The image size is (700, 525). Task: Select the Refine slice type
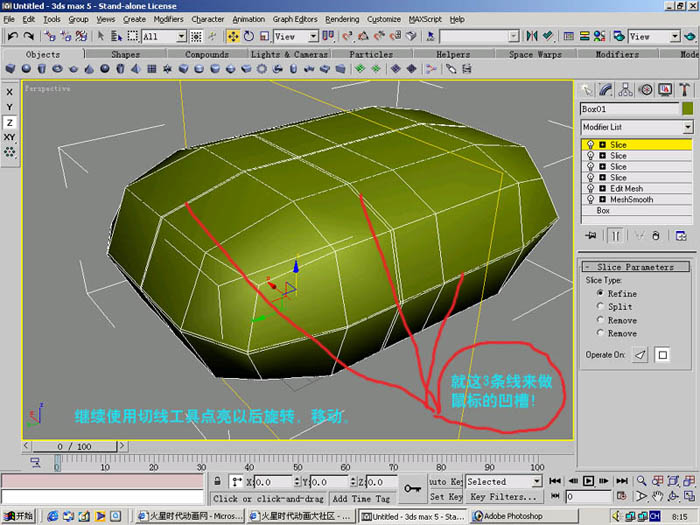point(600,293)
